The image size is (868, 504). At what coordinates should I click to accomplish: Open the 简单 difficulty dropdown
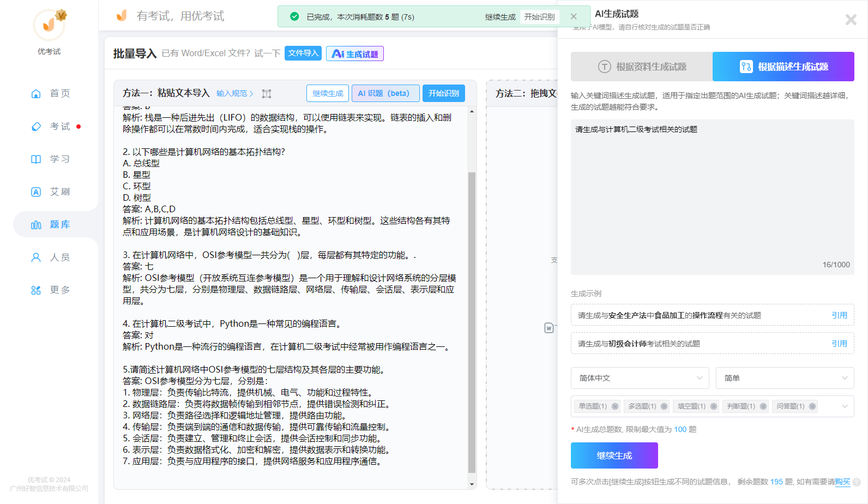tap(785, 378)
